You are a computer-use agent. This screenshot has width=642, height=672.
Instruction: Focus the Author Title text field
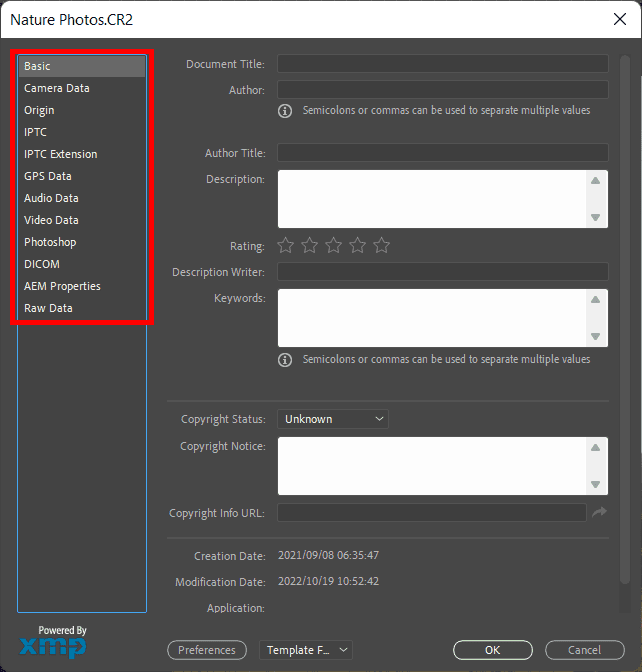[x=442, y=153]
